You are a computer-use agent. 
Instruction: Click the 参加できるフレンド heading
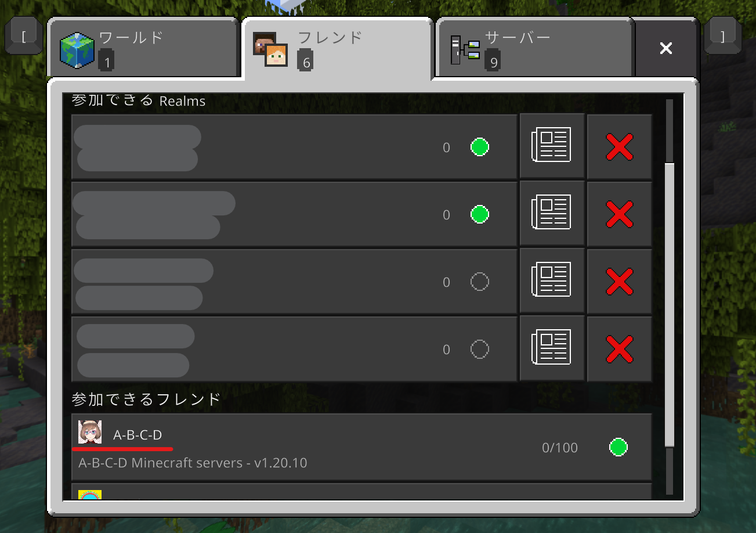pyautogui.click(x=146, y=399)
